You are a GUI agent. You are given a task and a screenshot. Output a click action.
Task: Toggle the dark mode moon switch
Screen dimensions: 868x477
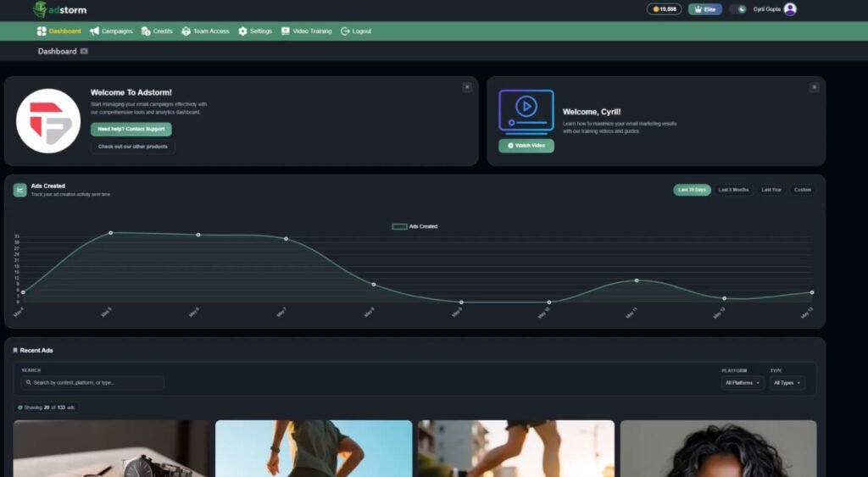[x=738, y=9]
